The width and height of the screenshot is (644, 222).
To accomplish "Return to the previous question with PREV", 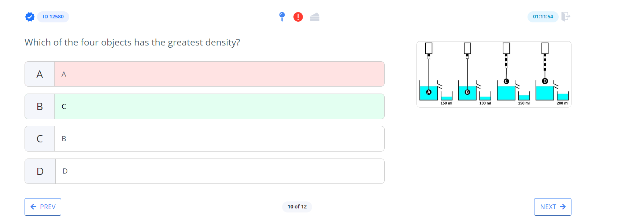I will [43, 207].
